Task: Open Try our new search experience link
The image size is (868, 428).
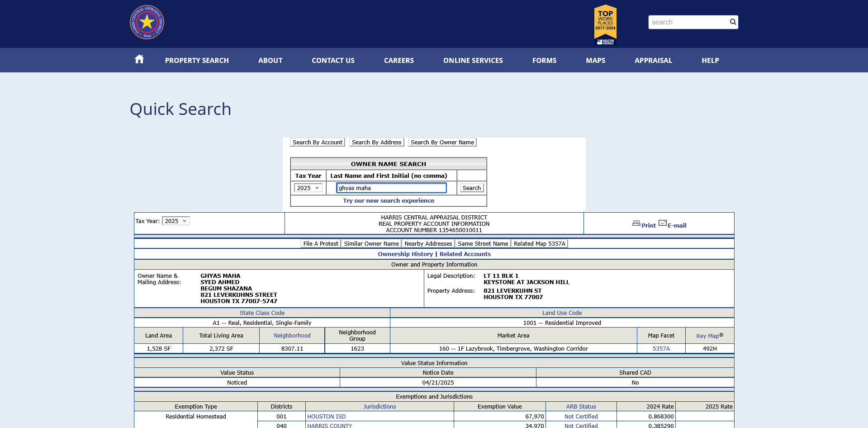Action: (x=389, y=201)
